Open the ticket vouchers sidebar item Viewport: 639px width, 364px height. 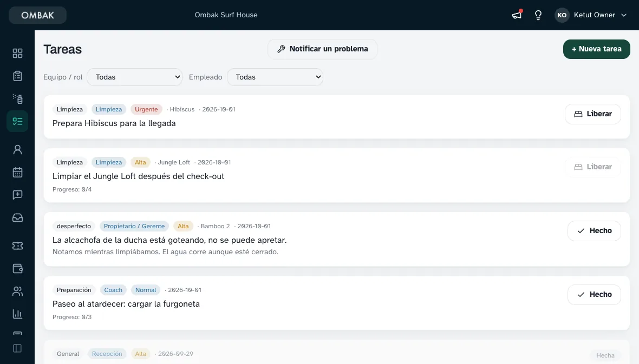tap(17, 246)
